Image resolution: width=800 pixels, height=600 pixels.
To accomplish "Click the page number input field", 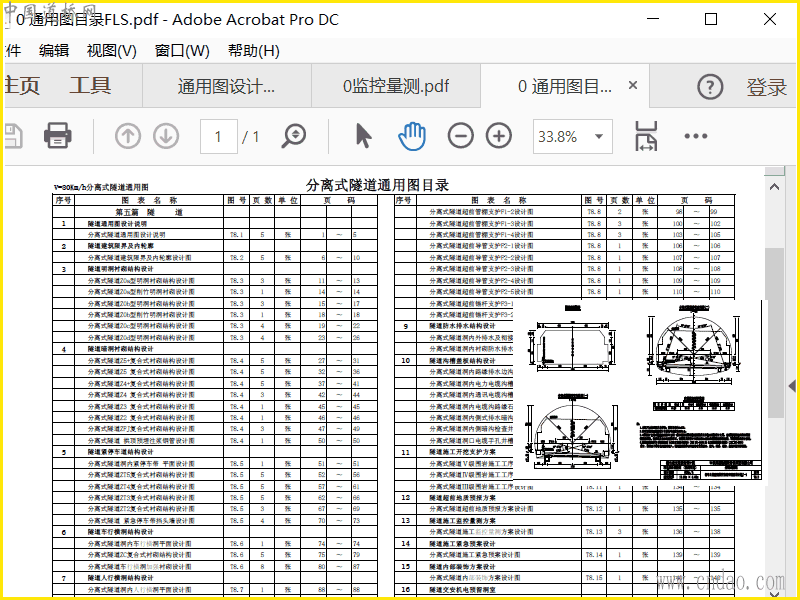I will 218,136.
